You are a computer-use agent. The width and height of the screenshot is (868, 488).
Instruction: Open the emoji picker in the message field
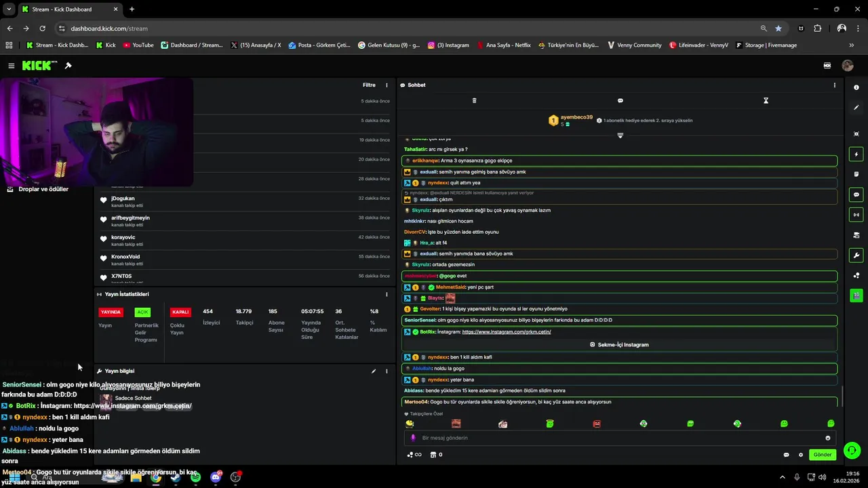point(827,438)
